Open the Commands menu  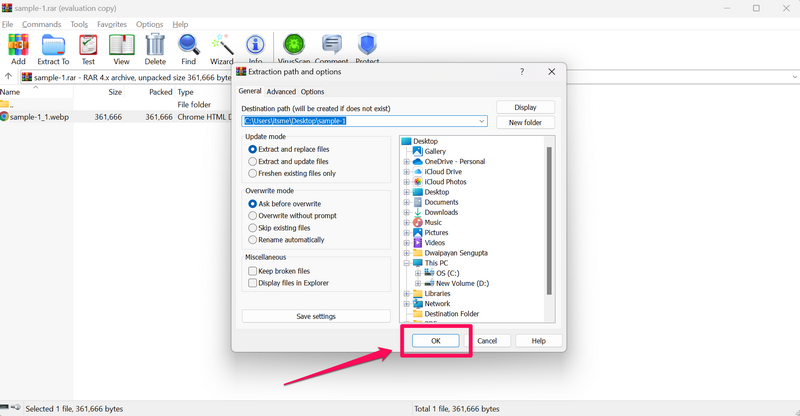click(41, 24)
